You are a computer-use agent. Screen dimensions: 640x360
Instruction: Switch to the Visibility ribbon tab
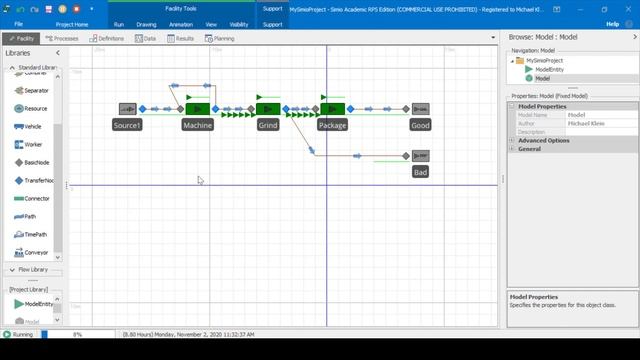click(x=239, y=24)
